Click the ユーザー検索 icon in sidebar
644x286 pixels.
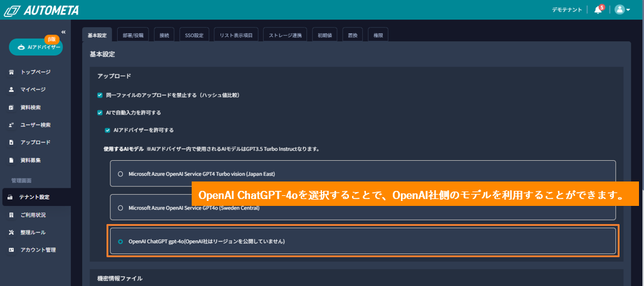(x=11, y=125)
